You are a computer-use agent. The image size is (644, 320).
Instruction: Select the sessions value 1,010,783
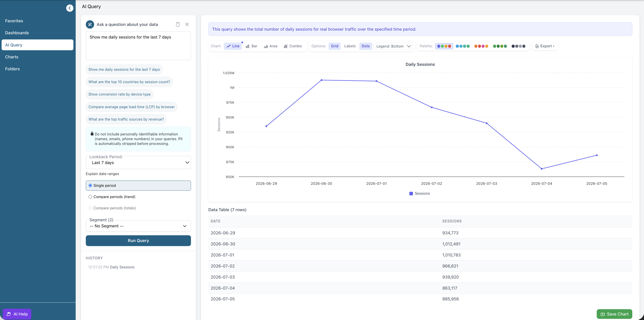(451, 255)
